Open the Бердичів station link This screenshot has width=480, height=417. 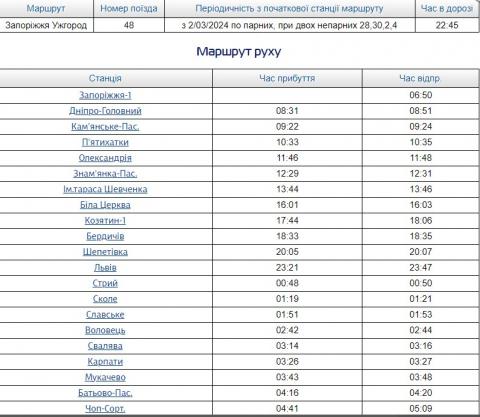point(105,236)
